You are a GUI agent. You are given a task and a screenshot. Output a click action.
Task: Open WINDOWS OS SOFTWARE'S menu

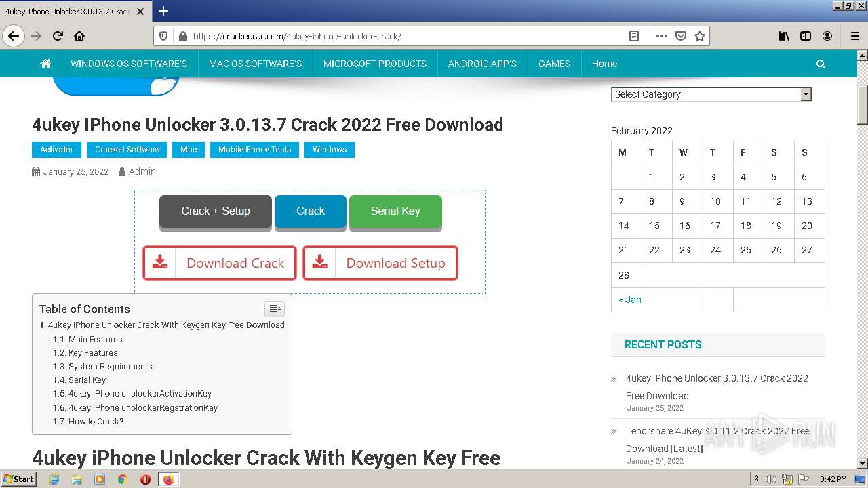pos(129,64)
